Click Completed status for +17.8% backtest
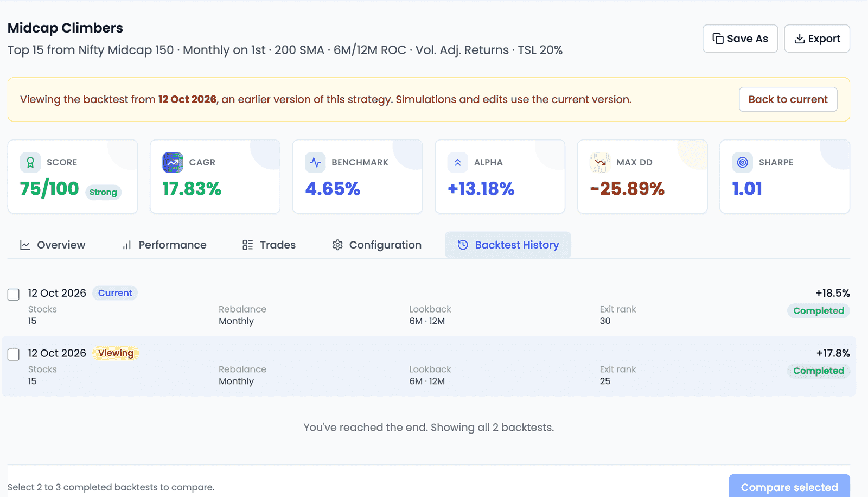 point(818,371)
